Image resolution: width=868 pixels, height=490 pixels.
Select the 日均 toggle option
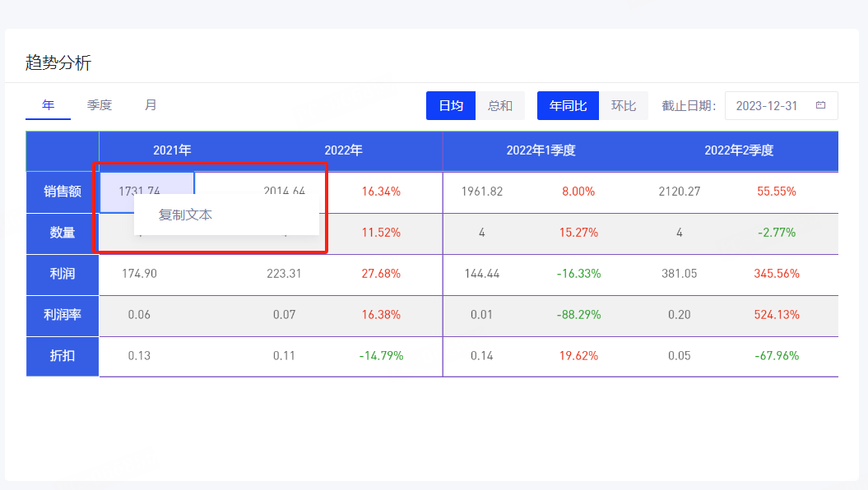pyautogui.click(x=450, y=106)
